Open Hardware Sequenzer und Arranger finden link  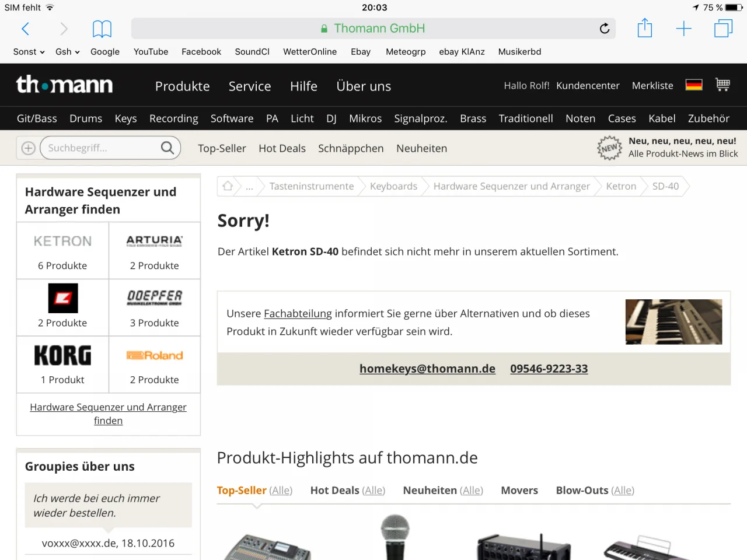pos(109,414)
